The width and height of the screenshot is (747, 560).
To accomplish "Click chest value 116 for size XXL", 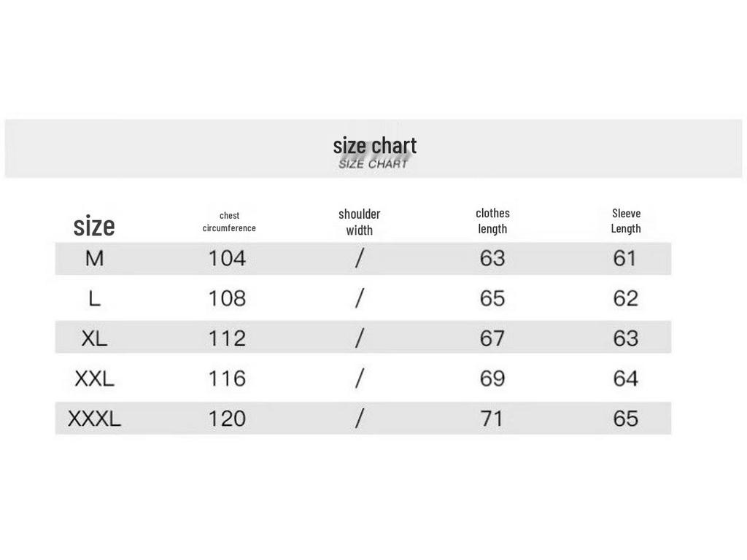I will pos(228,378).
